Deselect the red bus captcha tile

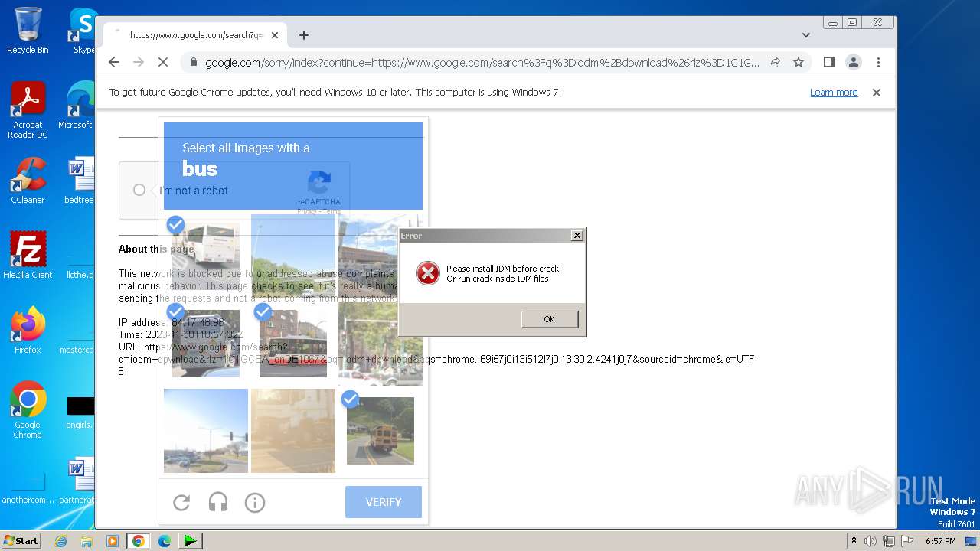click(293, 344)
